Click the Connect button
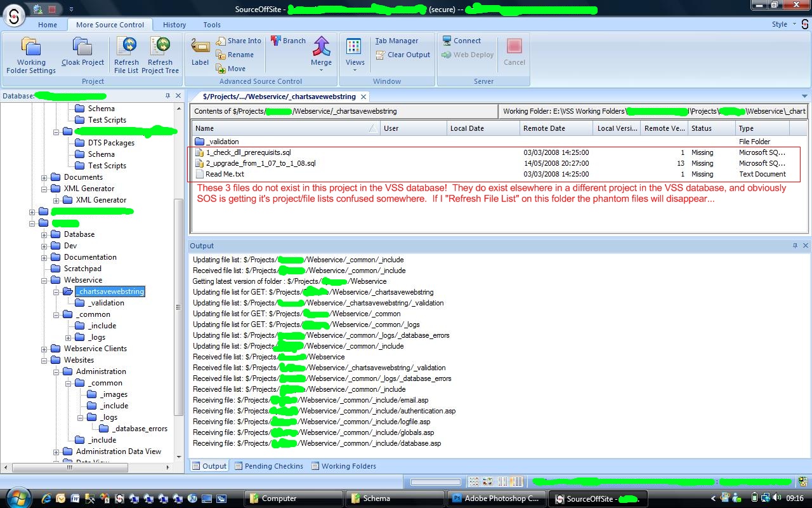Image resolution: width=812 pixels, height=508 pixels. pos(462,41)
